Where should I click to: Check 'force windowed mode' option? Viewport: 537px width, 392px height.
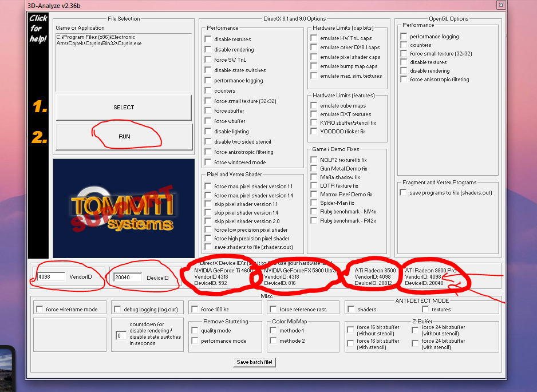coord(208,162)
